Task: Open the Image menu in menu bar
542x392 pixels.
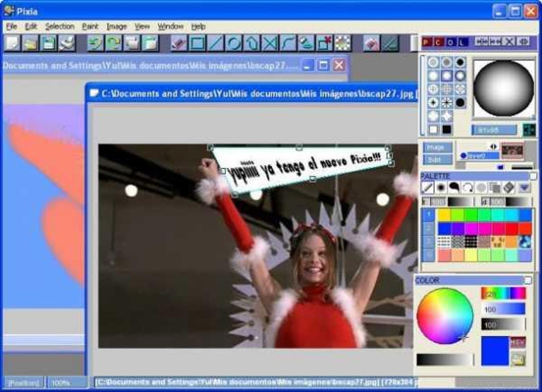Action: click(x=116, y=27)
